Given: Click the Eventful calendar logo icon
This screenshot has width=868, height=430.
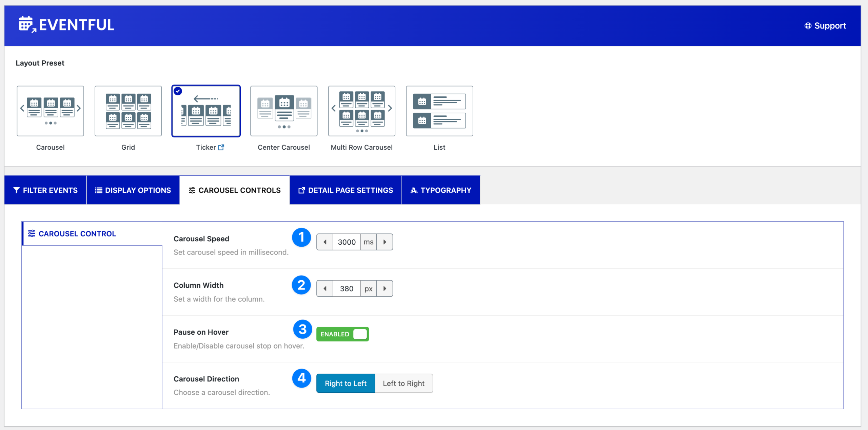Looking at the screenshot, I should pos(26,24).
